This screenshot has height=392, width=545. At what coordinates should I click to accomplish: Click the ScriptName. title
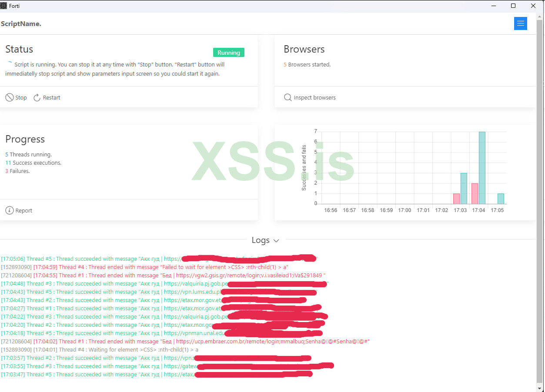[x=21, y=23]
